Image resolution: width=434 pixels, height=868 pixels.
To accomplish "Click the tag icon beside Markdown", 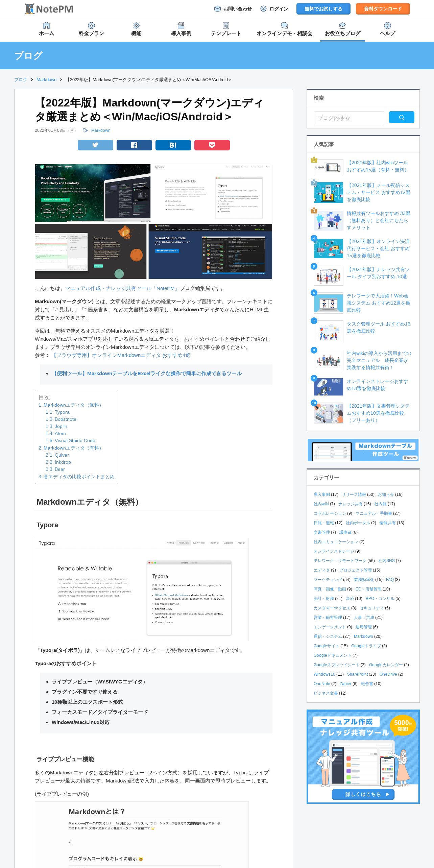I will (x=85, y=130).
